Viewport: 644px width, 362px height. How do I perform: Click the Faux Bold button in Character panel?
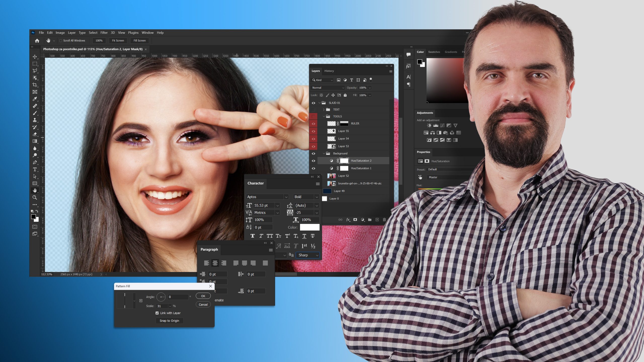click(x=252, y=236)
